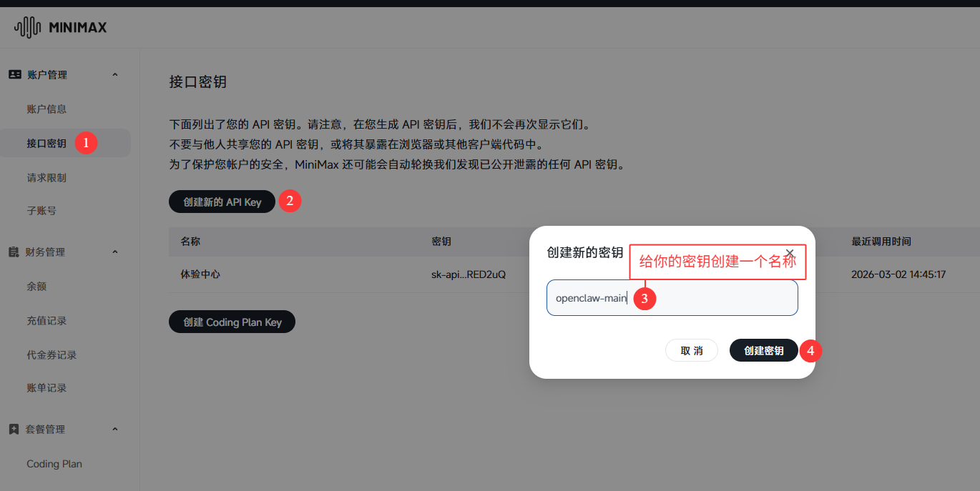Click the MiniMax waveform logo icon
Screen dimensions: 980x491
click(x=26, y=27)
